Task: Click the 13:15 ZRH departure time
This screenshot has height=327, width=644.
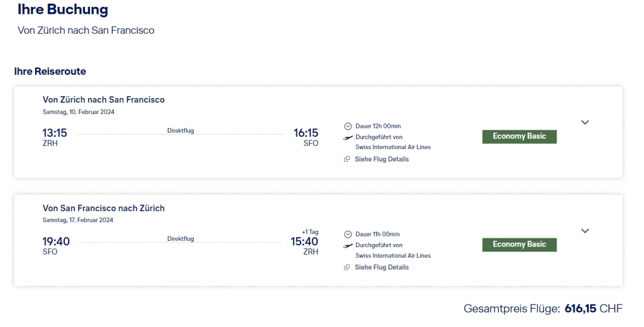Action: [55, 133]
